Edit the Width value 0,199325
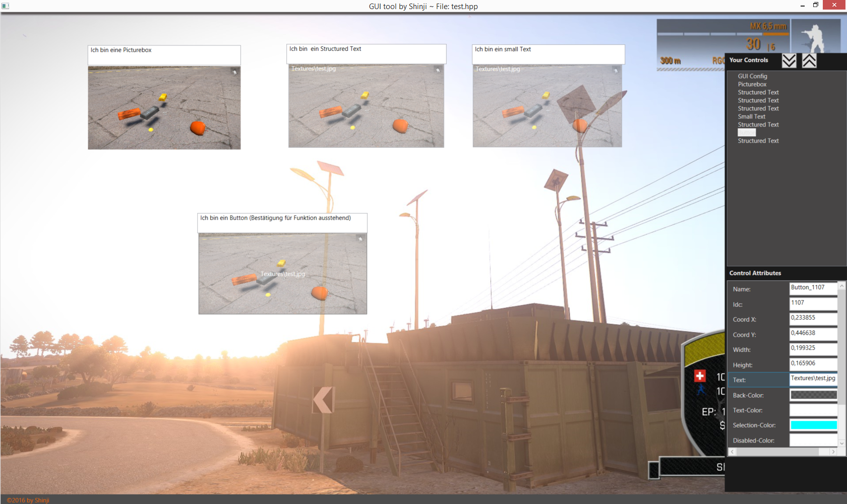Viewport: 847px width, 504px height. click(x=813, y=349)
